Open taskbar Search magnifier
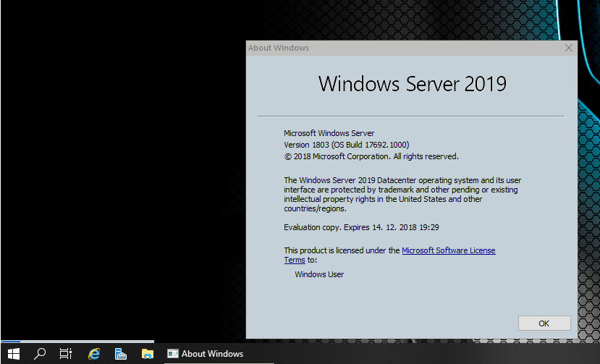Screen dimensions: 600x364 [x=39, y=354]
